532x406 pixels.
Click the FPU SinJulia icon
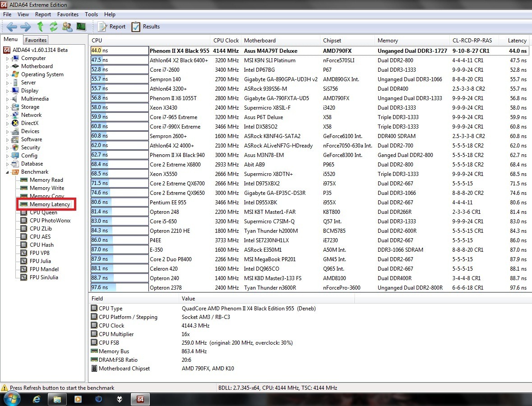click(24, 277)
